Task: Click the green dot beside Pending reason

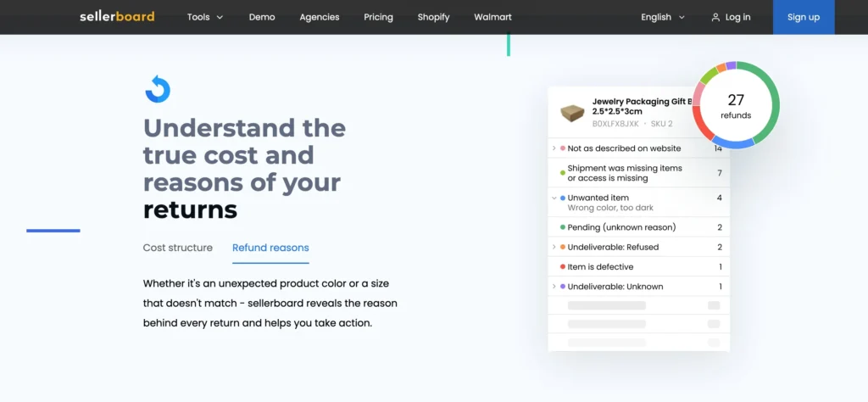Action: 563,227
